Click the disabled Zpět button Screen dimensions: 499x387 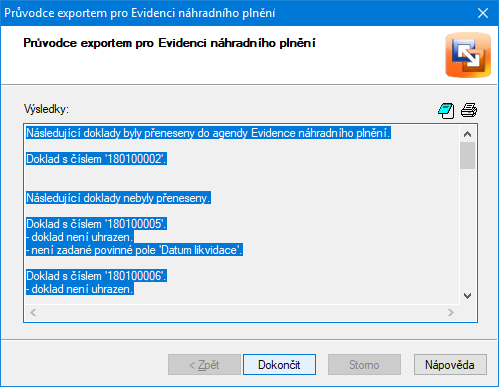[x=204, y=365]
